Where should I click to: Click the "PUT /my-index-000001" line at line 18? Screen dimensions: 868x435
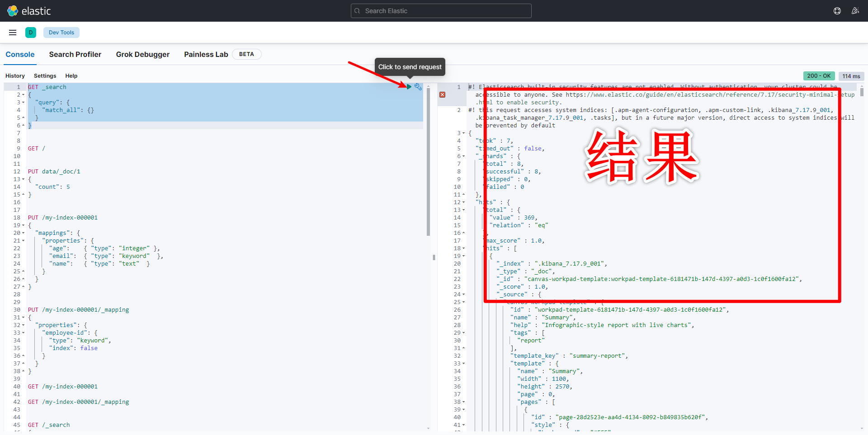63,218
